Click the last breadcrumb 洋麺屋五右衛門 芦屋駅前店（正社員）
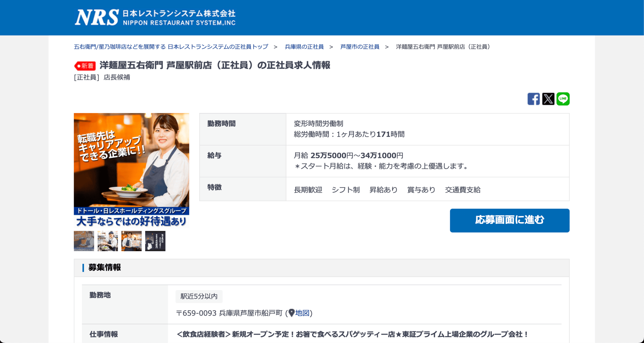This screenshot has width=644, height=343. pos(444,47)
